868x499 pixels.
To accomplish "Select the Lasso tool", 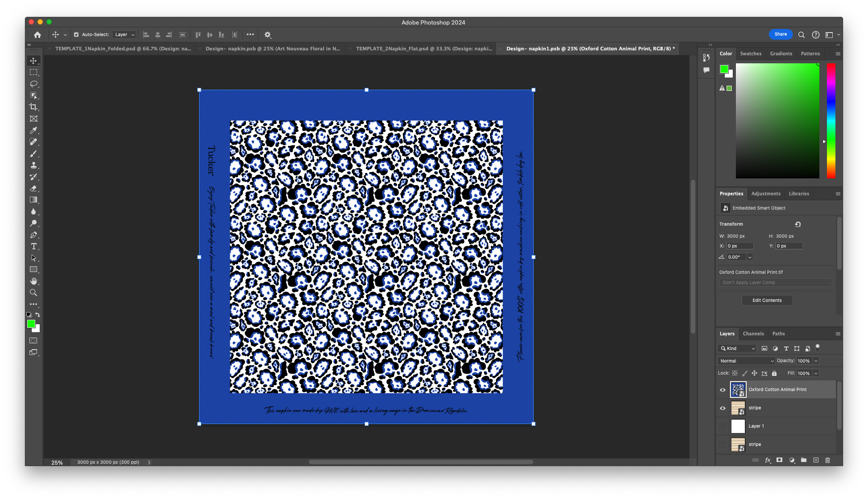I will pyautogui.click(x=34, y=84).
